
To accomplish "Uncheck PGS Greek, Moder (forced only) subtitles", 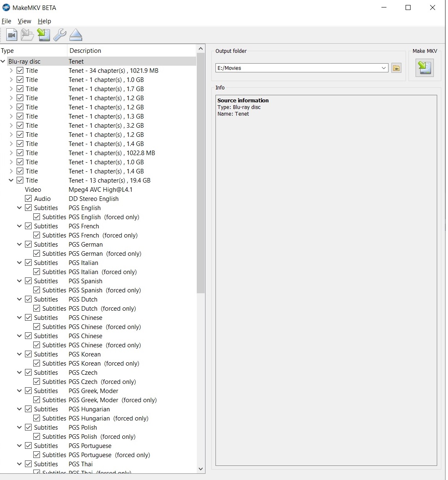I will 37,400.
